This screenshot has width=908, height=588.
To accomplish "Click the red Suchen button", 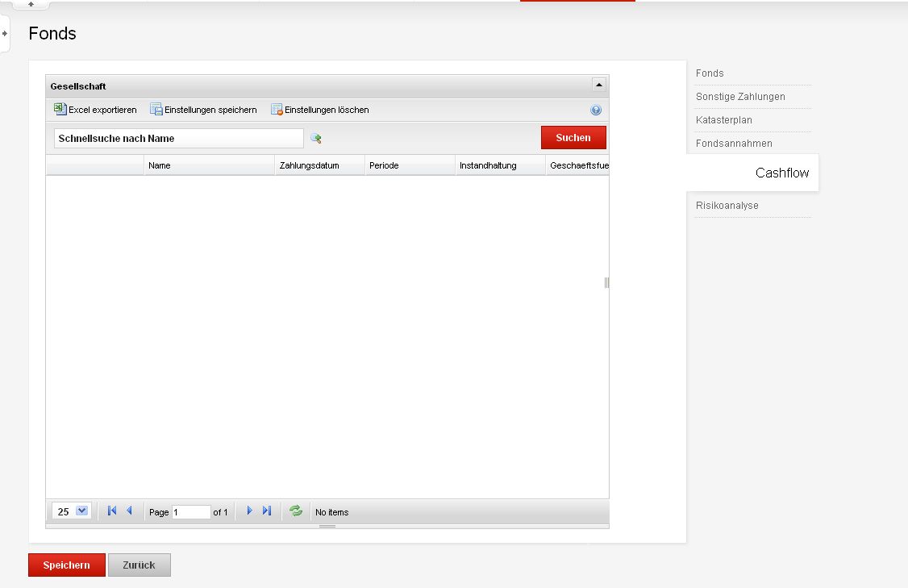I will click(x=573, y=138).
